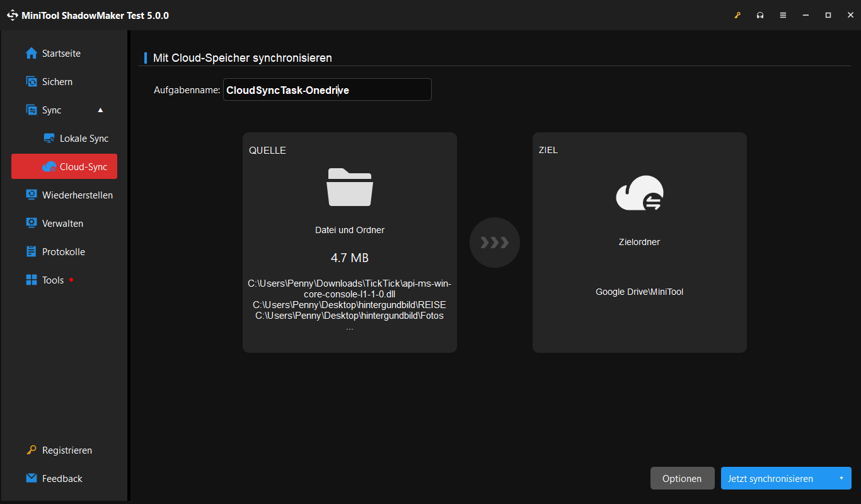This screenshot has height=504, width=861.
Task: Click the source path ending in REISE
Action: 350,305
